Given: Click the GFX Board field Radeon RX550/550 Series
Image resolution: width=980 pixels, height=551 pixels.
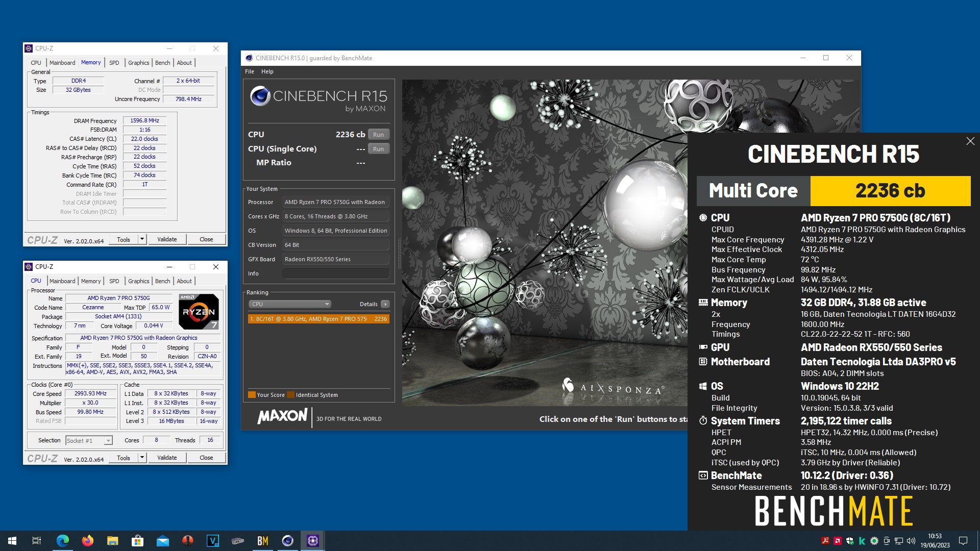Looking at the screenshot, I should click(x=336, y=259).
